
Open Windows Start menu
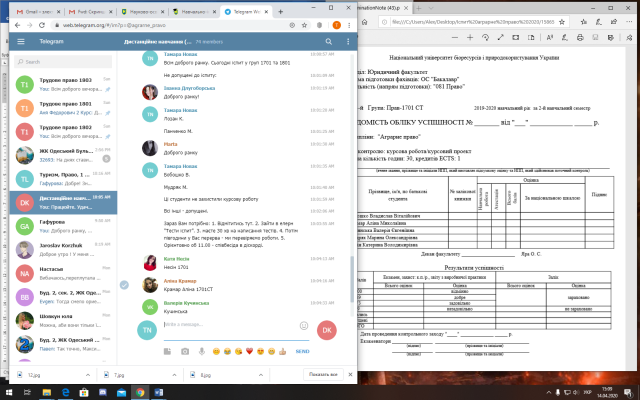click(x=9, y=393)
